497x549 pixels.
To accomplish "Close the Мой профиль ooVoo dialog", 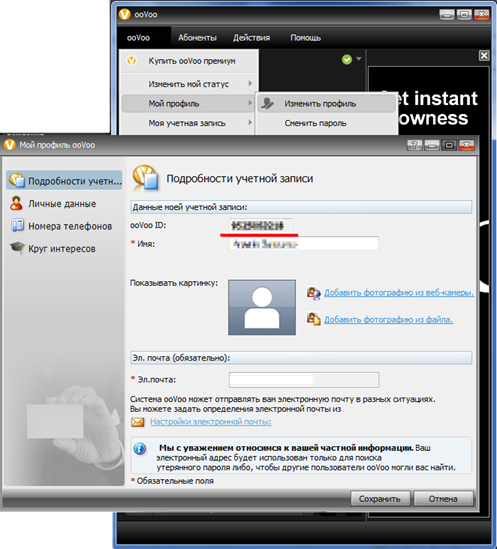I will point(467,145).
